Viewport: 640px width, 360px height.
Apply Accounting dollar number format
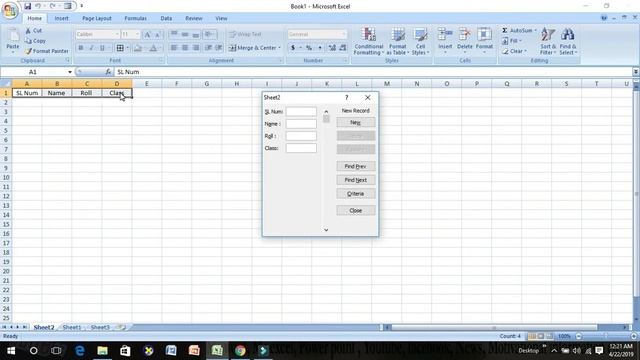pos(293,48)
